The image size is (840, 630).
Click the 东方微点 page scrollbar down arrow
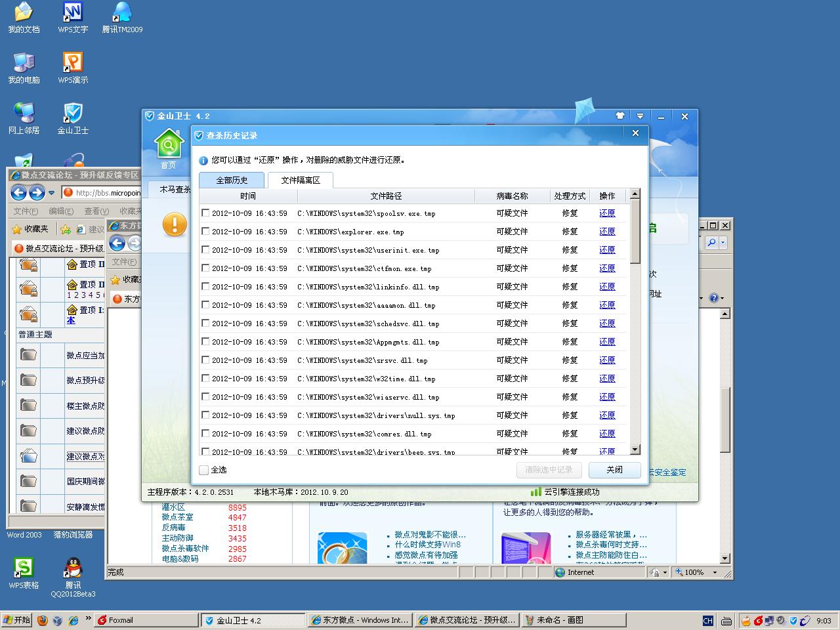pyautogui.click(x=725, y=558)
